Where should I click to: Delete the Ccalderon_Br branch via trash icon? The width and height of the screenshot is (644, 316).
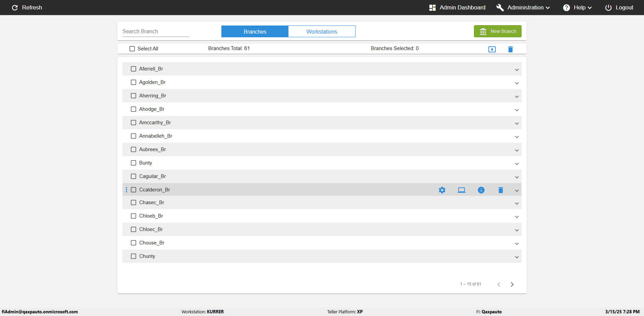pos(501,190)
